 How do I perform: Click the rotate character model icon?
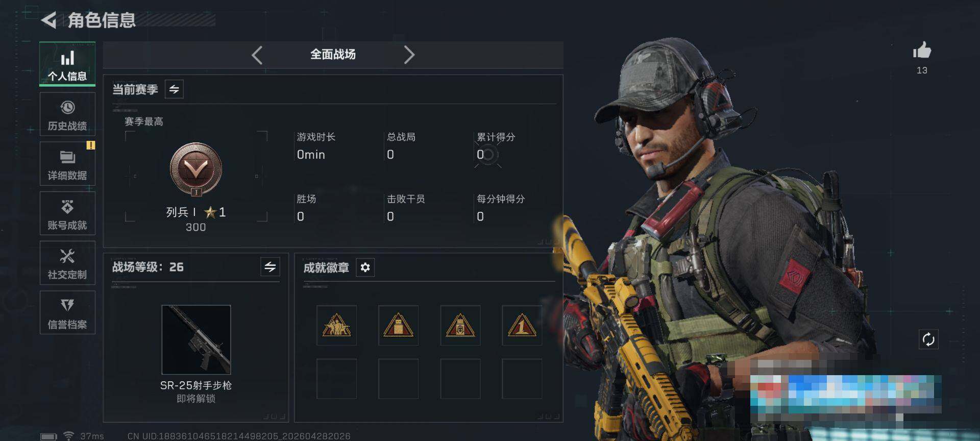coord(928,339)
